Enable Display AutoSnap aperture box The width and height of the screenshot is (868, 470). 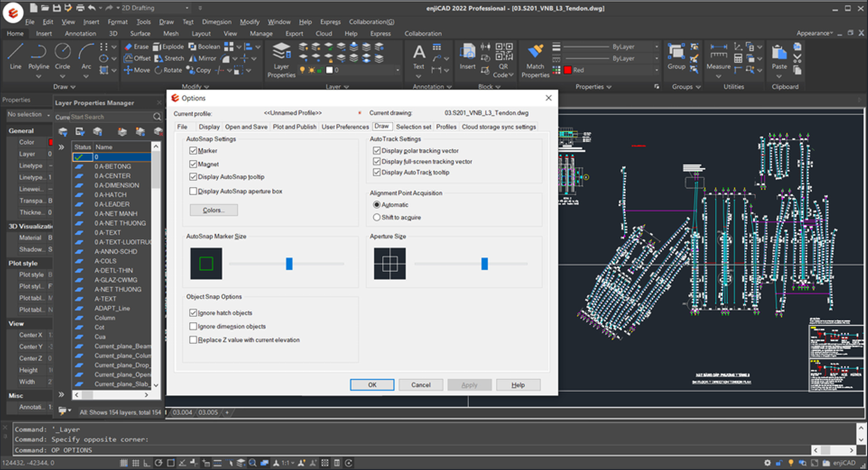tap(193, 191)
